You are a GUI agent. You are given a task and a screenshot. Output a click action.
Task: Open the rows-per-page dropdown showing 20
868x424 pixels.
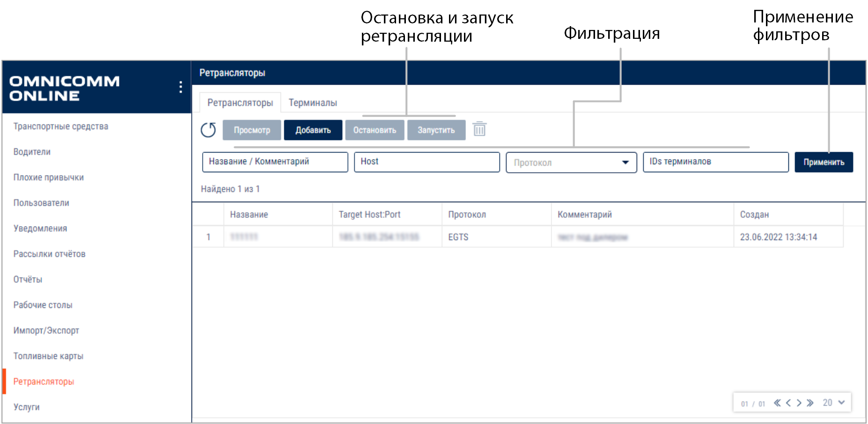pyautogui.click(x=833, y=403)
